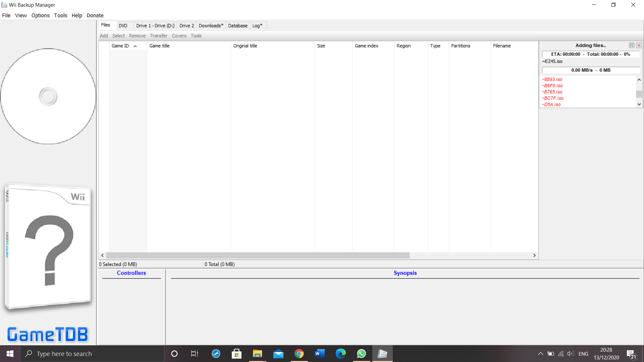
Task: Sort list by Filename column
Action: (514, 46)
